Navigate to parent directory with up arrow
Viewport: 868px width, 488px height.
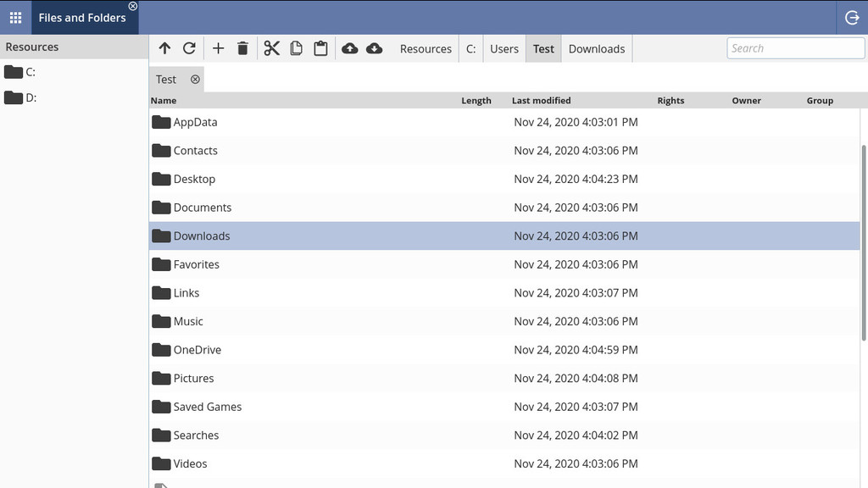[164, 48]
